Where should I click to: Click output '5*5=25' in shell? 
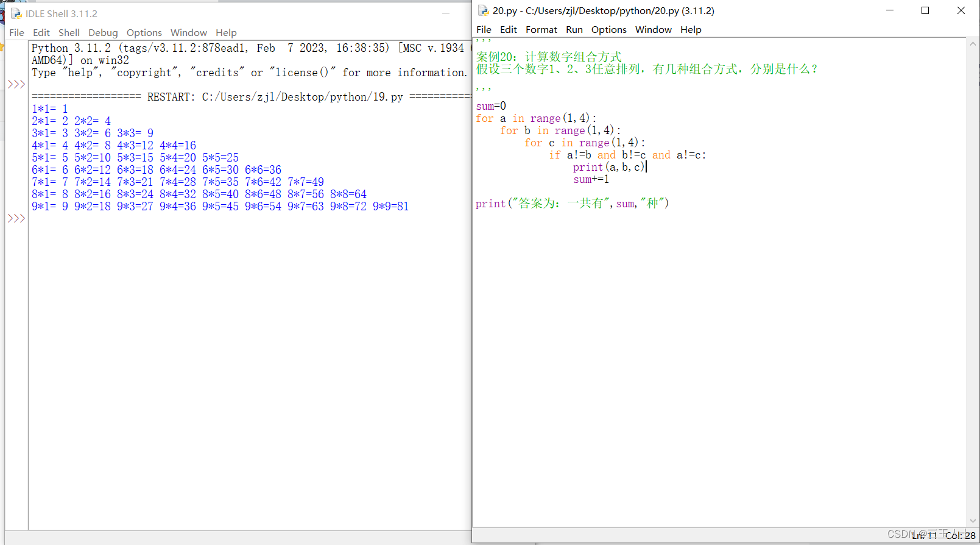tap(220, 158)
